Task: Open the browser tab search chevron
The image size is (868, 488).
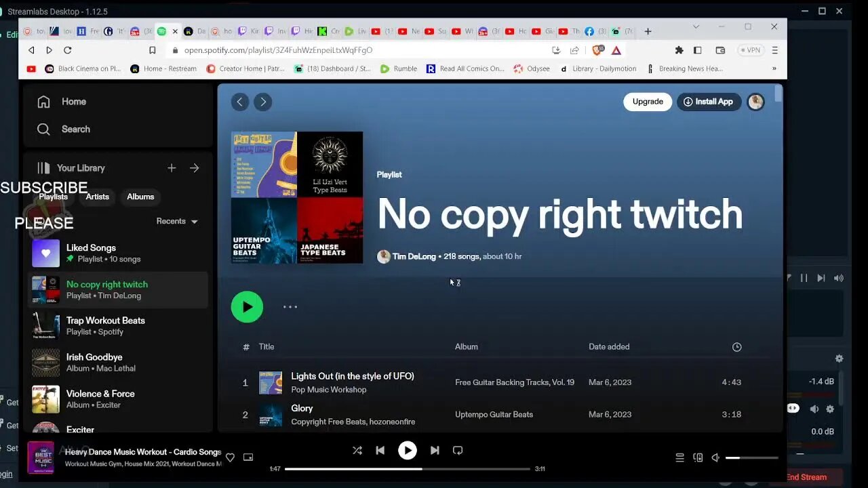Action: click(x=696, y=27)
